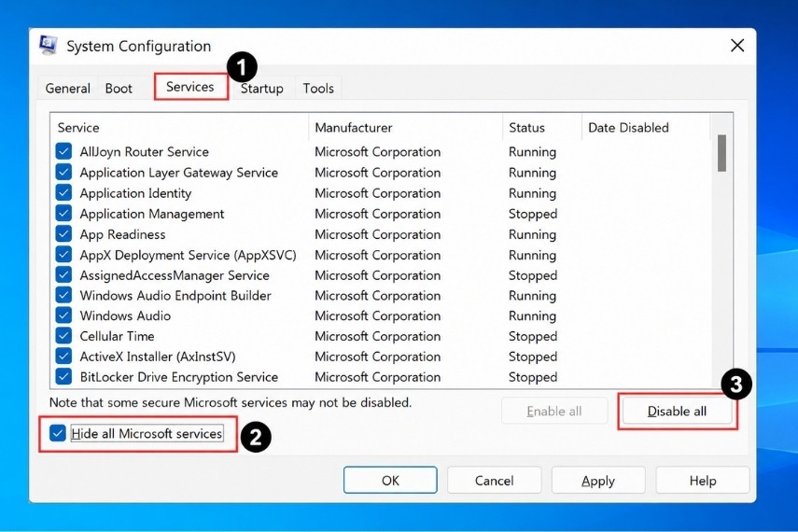Viewport: 798px width, 532px height.
Task: Toggle Application Layer Gateway Service checkbox
Action: tap(63, 172)
